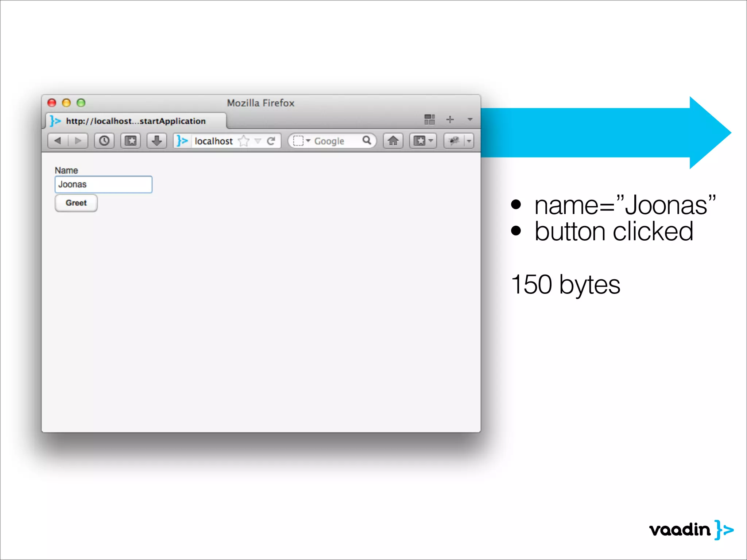The image size is (747, 560).
Task: Click the search magnifier icon
Action: pos(367,140)
